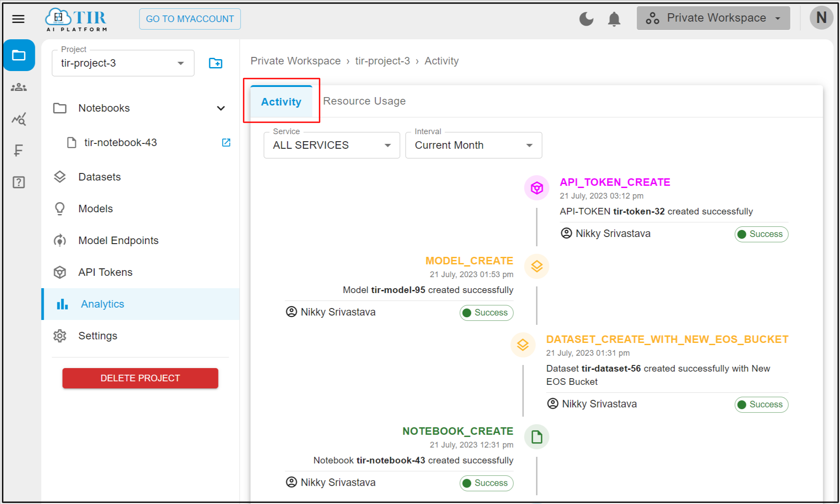Open the tir-project-3 project dropdown

tap(123, 63)
